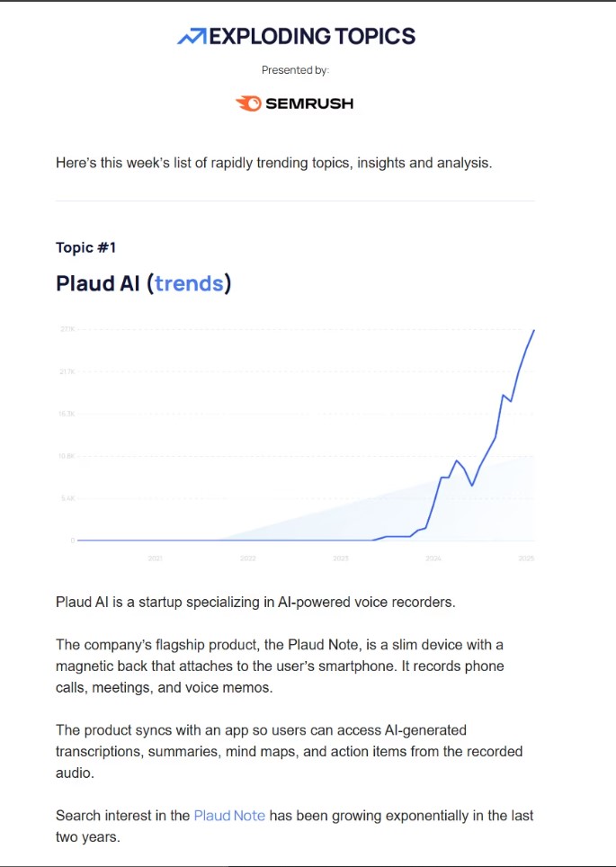Click the blue arrow Exploding Topics logo icon
Screen dimensions: 616x867
(192, 37)
